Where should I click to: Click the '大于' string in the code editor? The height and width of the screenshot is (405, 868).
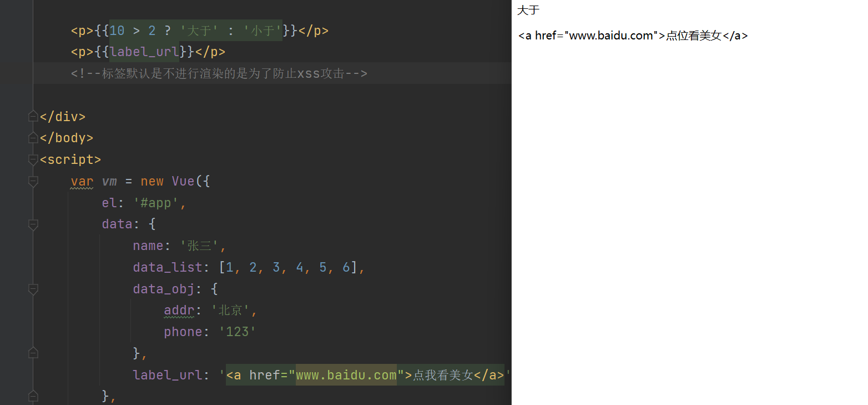tap(199, 31)
